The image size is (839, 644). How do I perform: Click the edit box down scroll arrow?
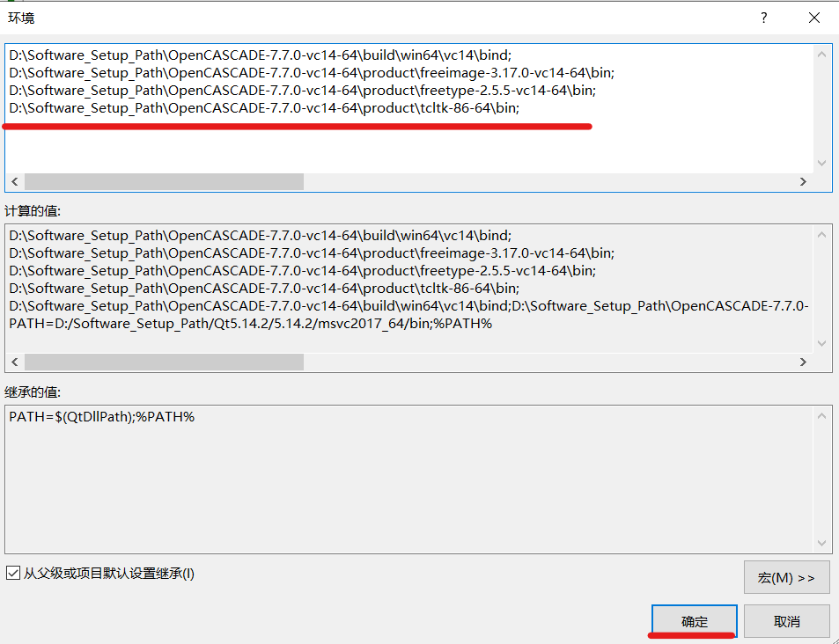(822, 163)
